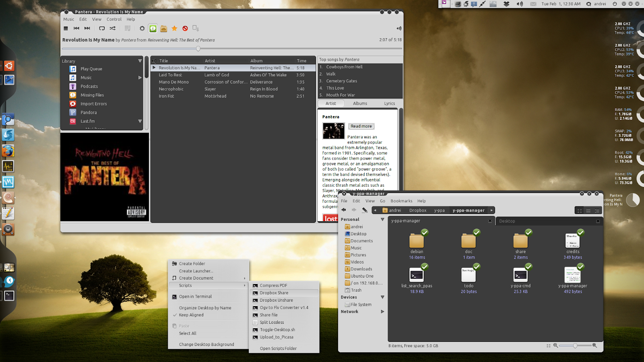
Task: Open the Music menu in Rhythmbox
Action: pos(68,19)
